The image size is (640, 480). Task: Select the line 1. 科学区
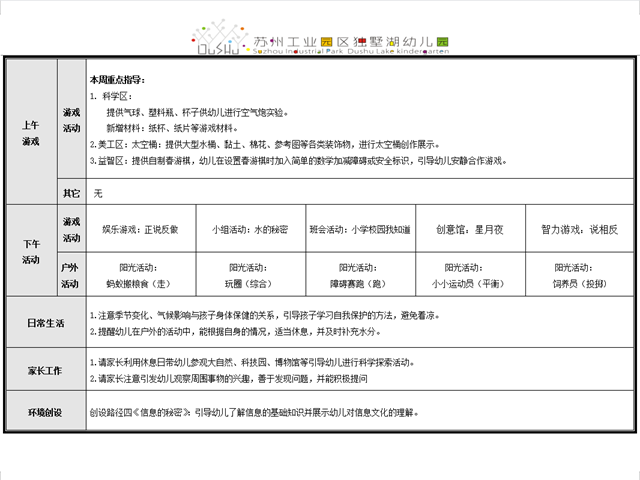(x=111, y=96)
